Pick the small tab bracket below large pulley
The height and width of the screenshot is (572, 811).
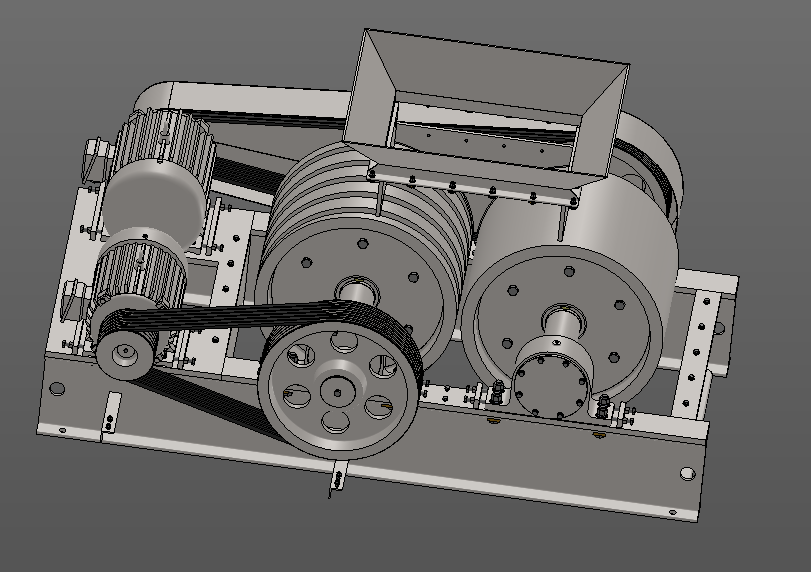tap(336, 480)
